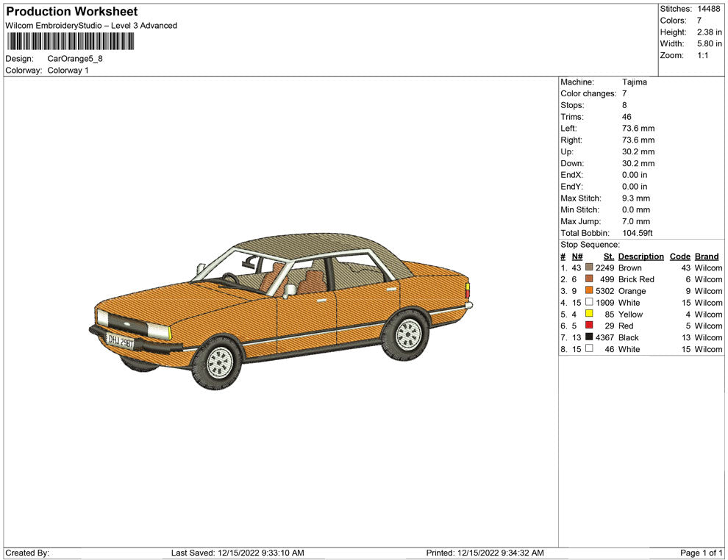Click the Last Saved timestamp in footer

click(237, 553)
